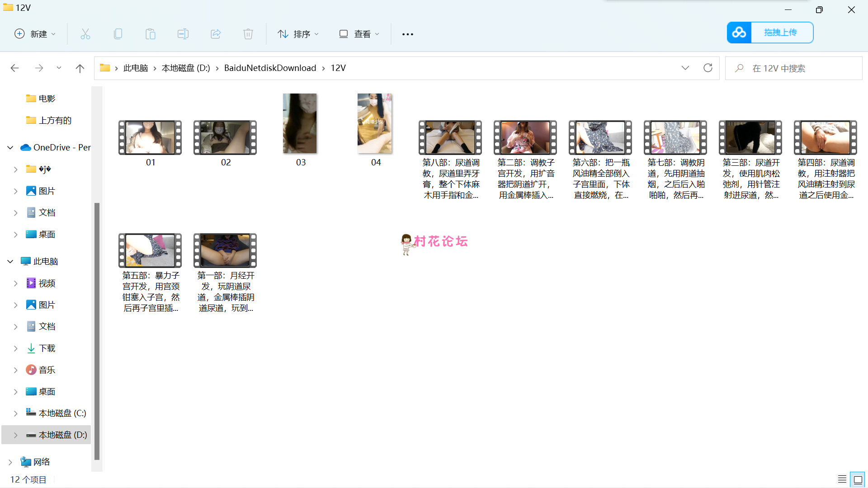Viewport: 868px width, 488px height.
Task: Open the 新建 menu
Action: [35, 34]
